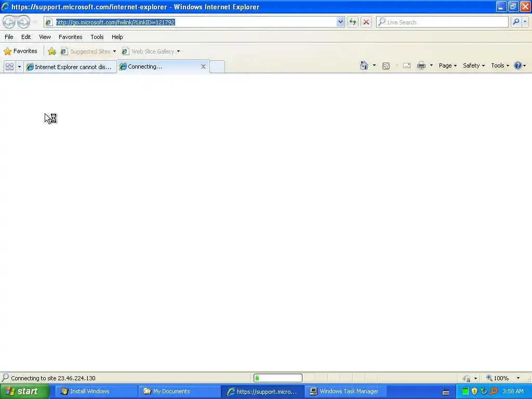This screenshot has height=399, width=532.
Task: Click the yellow security shield tray icon
Action: [475, 391]
